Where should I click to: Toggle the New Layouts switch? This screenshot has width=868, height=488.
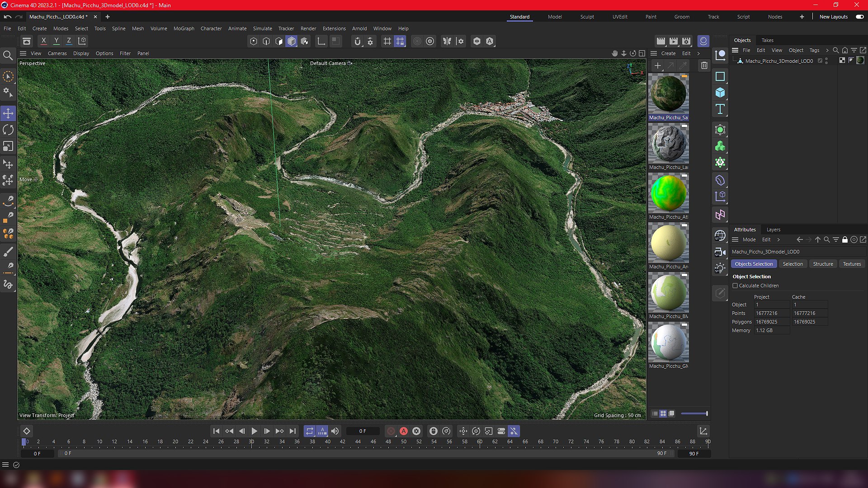click(x=859, y=17)
